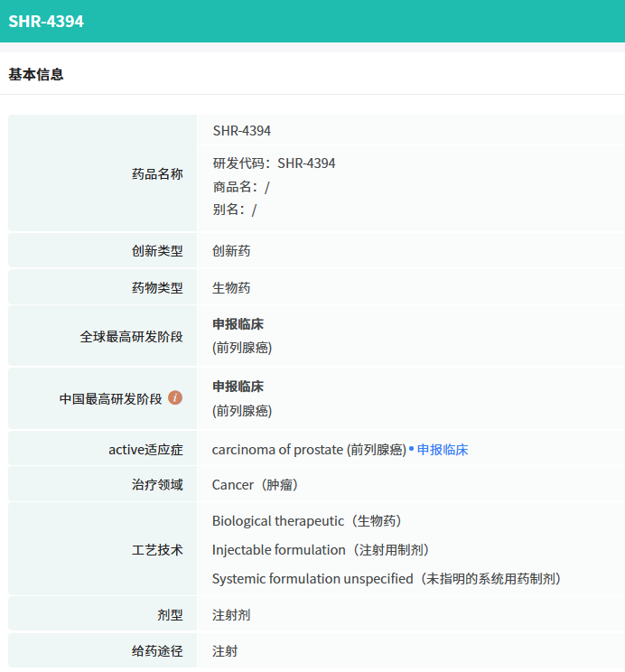Click the 别名：/ line
The height and width of the screenshot is (672, 625).
[x=235, y=210]
